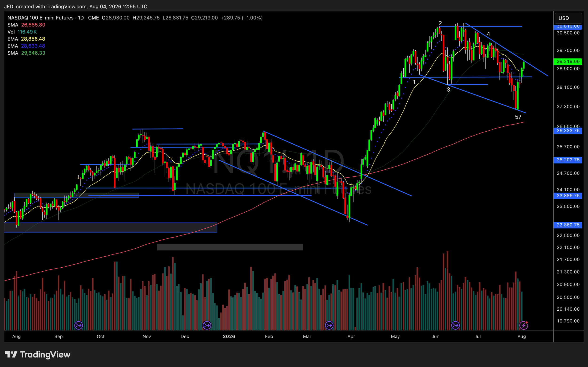Click the 21,300.00 price axis label
Viewport: 588px width, 367px height.
(568, 272)
